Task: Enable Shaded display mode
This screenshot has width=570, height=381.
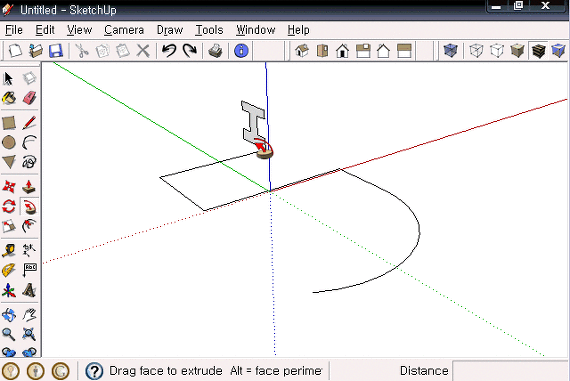Action: pyautogui.click(x=517, y=51)
